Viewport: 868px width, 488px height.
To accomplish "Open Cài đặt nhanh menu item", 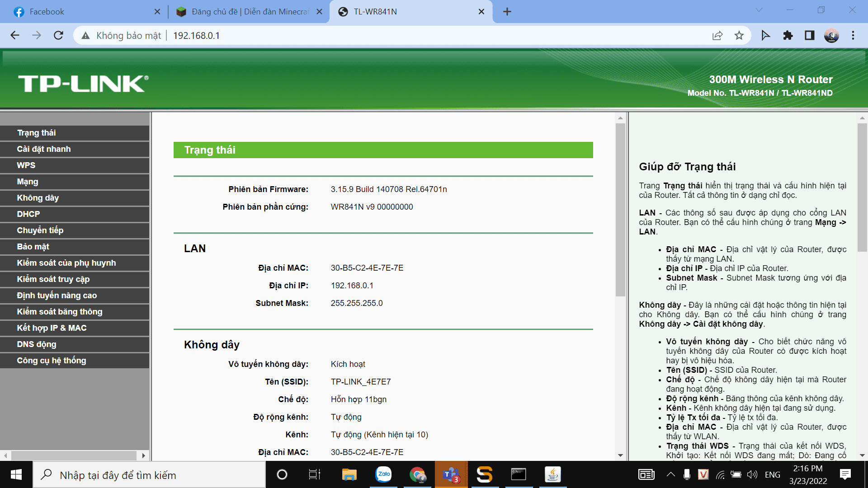I will coord(75,149).
